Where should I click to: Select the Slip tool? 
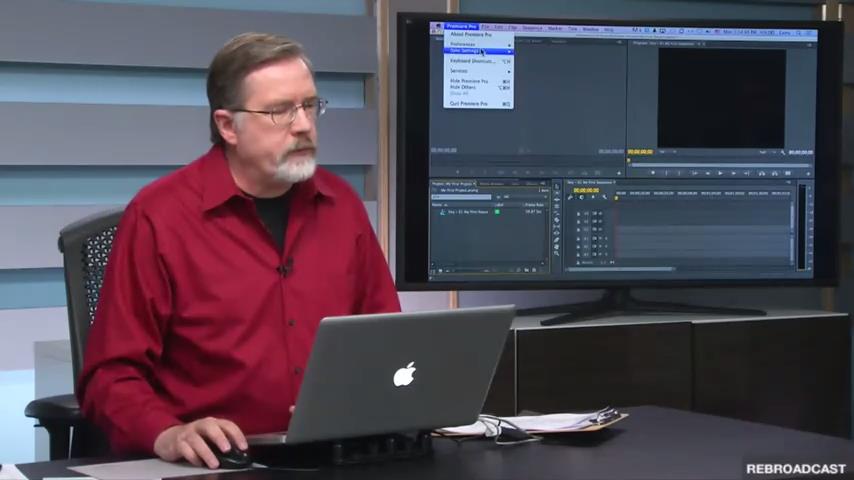coord(557,227)
